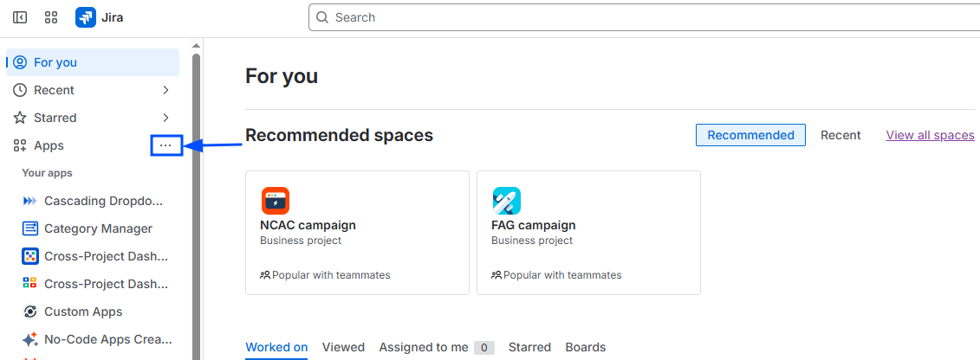Image resolution: width=980 pixels, height=360 pixels.
Task: Expand the Recent sidebar chevron
Action: click(x=165, y=90)
